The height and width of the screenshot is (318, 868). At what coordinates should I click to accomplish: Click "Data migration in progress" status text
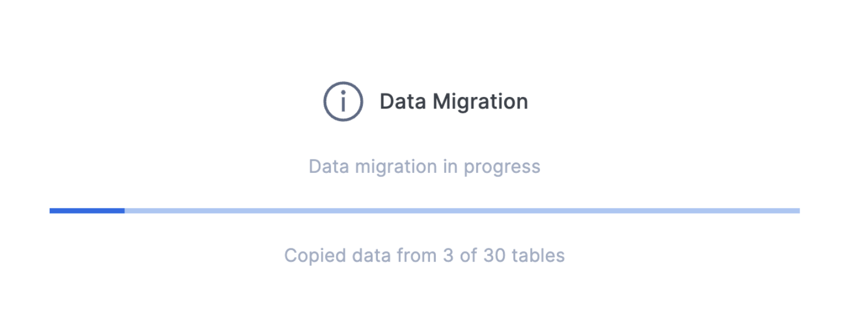[424, 167]
